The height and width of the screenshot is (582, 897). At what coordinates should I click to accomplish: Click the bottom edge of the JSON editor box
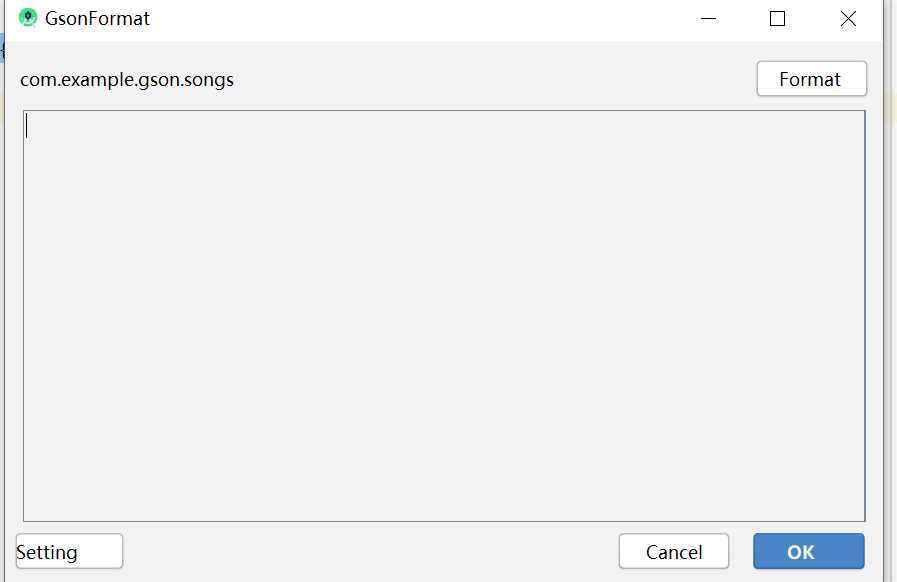coord(444,521)
